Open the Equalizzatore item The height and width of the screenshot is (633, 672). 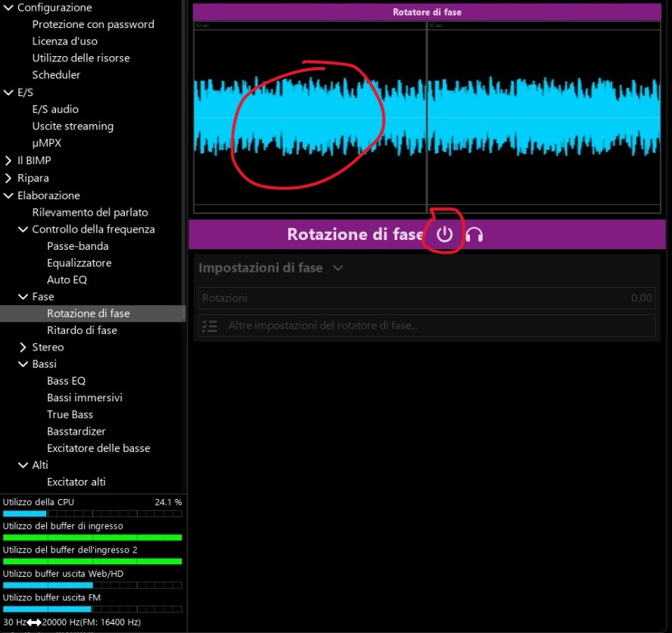(79, 263)
